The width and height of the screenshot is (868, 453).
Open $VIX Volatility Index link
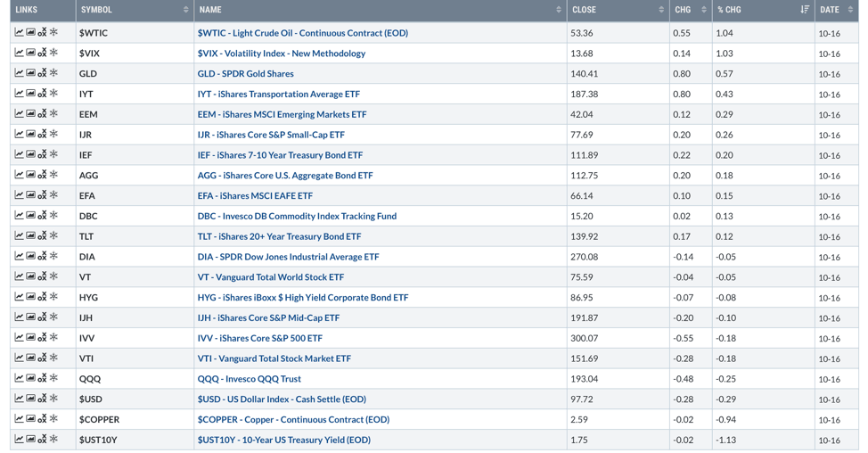point(282,54)
